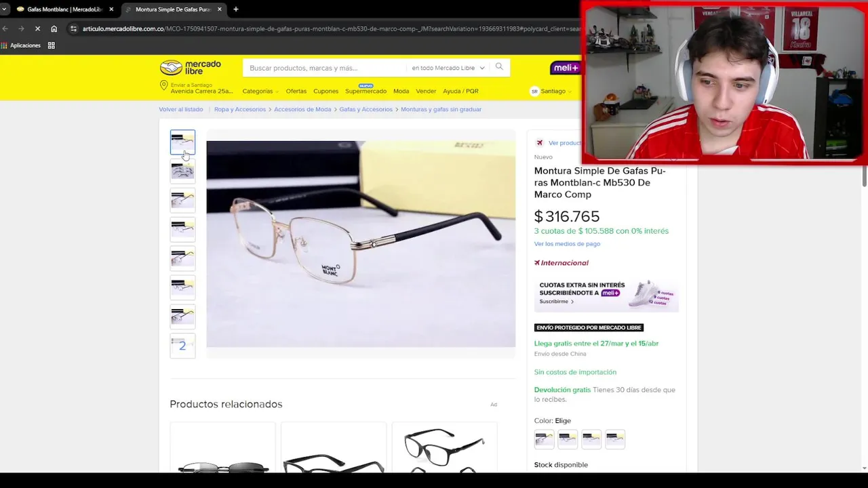Open the Santiago account dropdown

point(556,91)
